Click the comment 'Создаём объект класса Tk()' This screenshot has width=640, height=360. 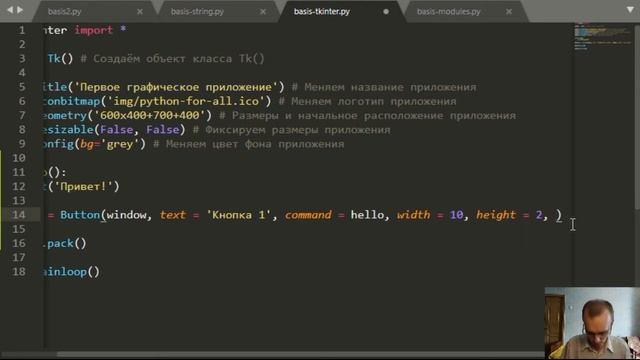coord(173,59)
